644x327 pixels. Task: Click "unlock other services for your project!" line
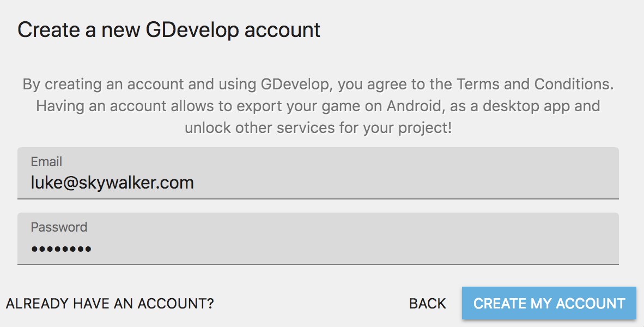pyautogui.click(x=318, y=128)
